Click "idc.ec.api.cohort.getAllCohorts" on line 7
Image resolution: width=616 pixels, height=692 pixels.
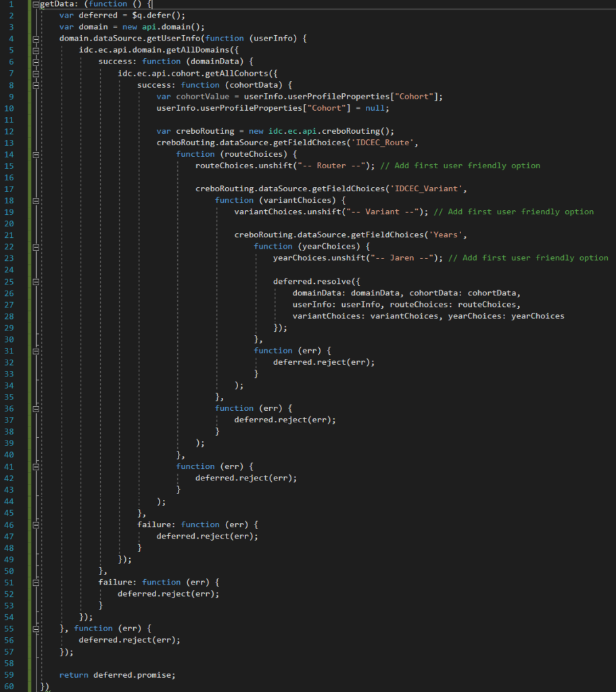point(193,73)
